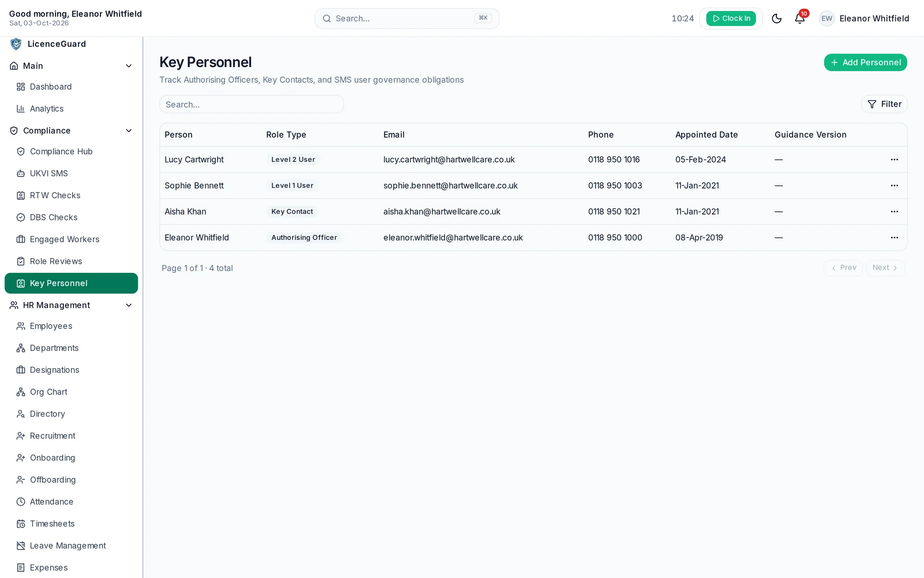Click the Org Chart icon
Image resolution: width=924 pixels, height=578 pixels.
[21, 392]
